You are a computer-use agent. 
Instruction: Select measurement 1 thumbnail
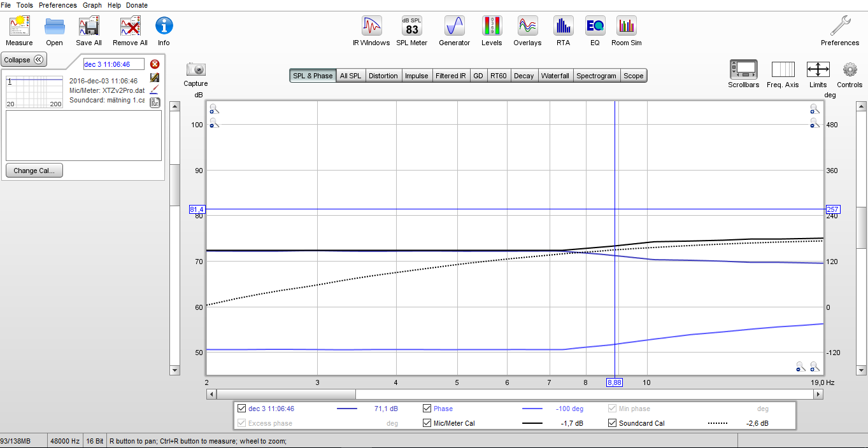[x=34, y=92]
